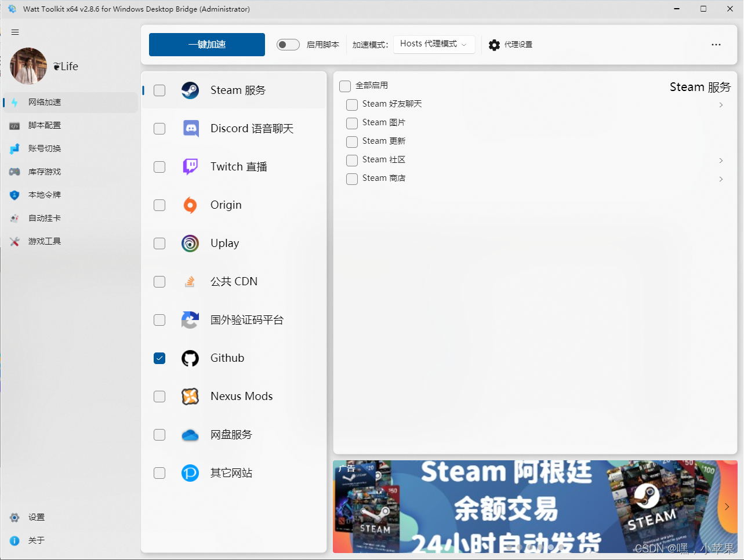Screen dimensions: 744x560
Task: Click the 自动挂卡 cards icon
Action: 14,219
